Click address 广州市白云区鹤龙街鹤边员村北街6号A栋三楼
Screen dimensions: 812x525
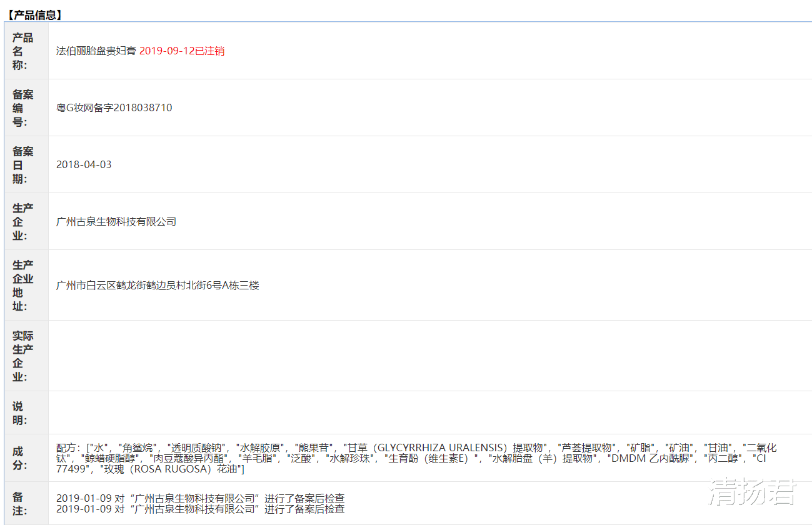point(158,286)
